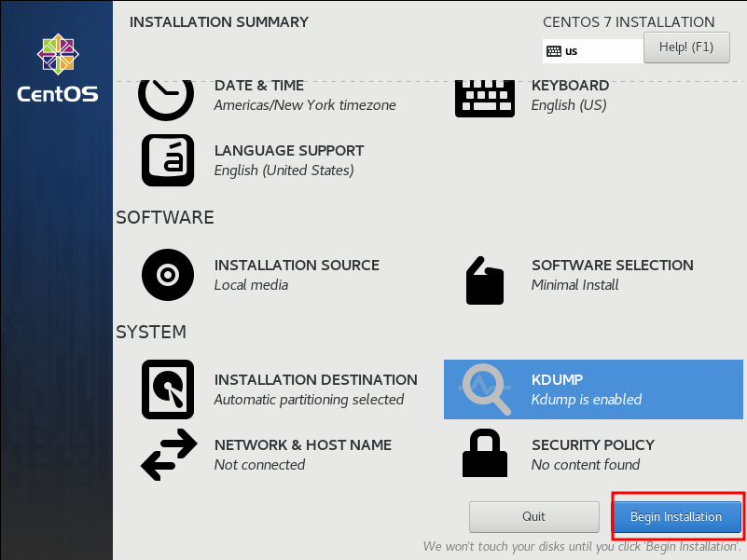Click 'No content found' status text
This screenshot has height=560, width=747.
pyautogui.click(x=586, y=465)
